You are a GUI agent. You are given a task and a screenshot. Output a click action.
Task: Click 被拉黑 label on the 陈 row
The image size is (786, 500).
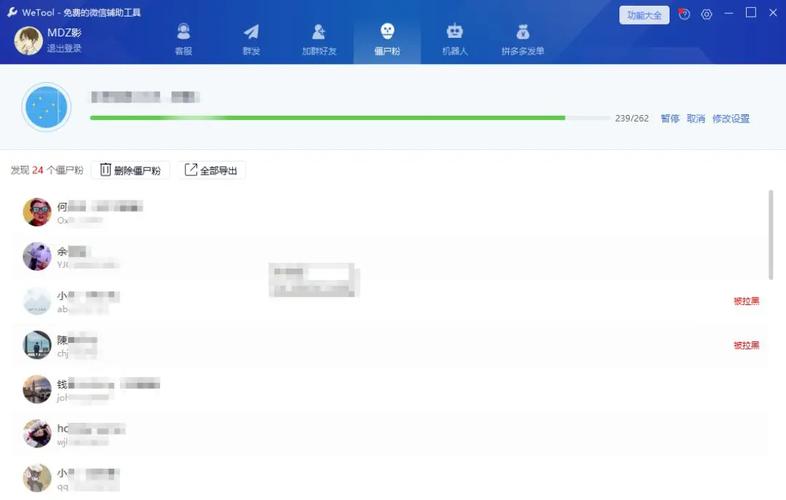[746, 345]
